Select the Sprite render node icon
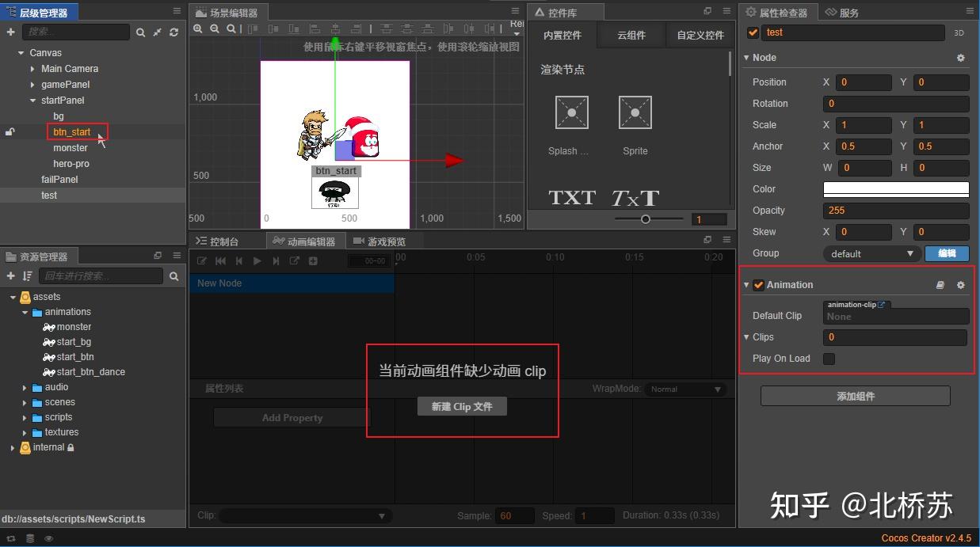 [634, 112]
